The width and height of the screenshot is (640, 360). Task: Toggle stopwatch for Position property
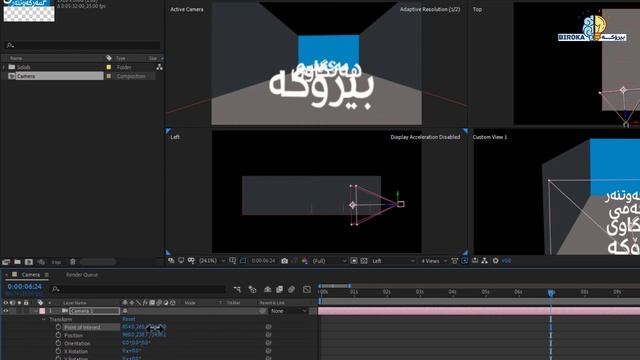58,335
